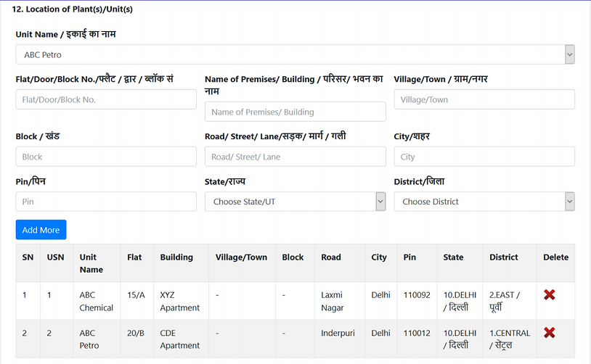Click the Name of Premises/Building field
This screenshot has height=364, width=591.
[x=295, y=112]
